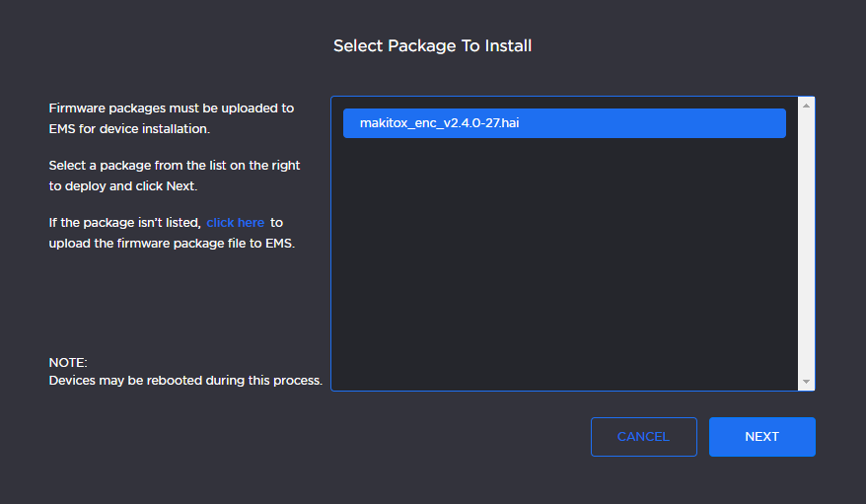Click the 'to deploy and click Next' line
This screenshot has height=504, width=866.
(124, 185)
